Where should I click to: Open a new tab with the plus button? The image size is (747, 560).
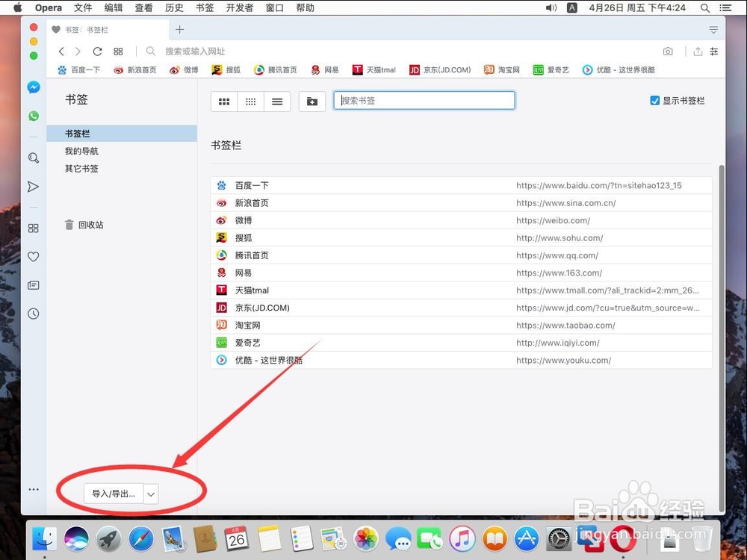tap(179, 30)
